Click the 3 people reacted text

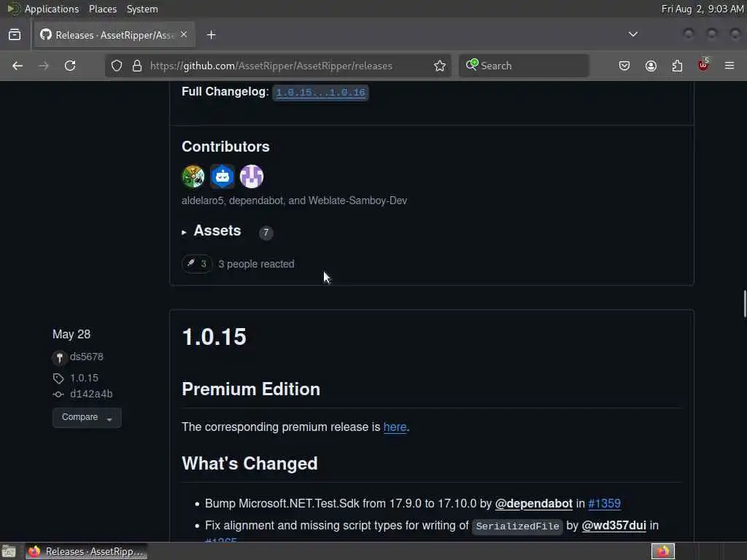[256, 264]
